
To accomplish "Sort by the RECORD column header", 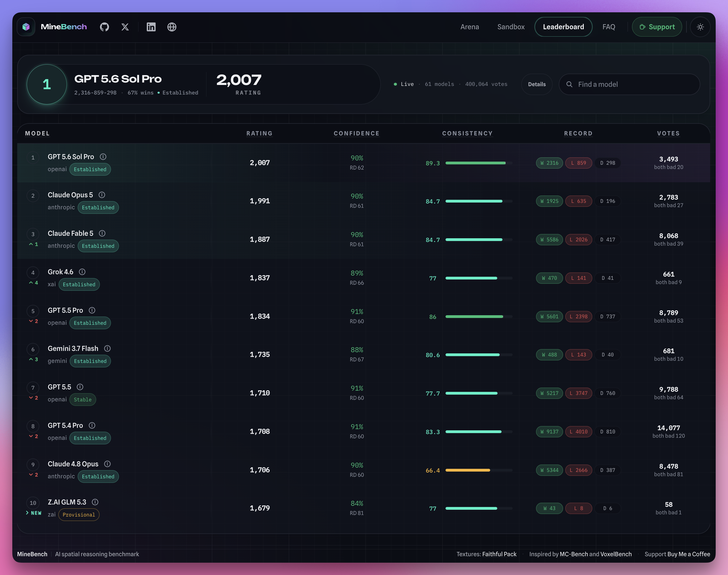I will [x=578, y=133].
